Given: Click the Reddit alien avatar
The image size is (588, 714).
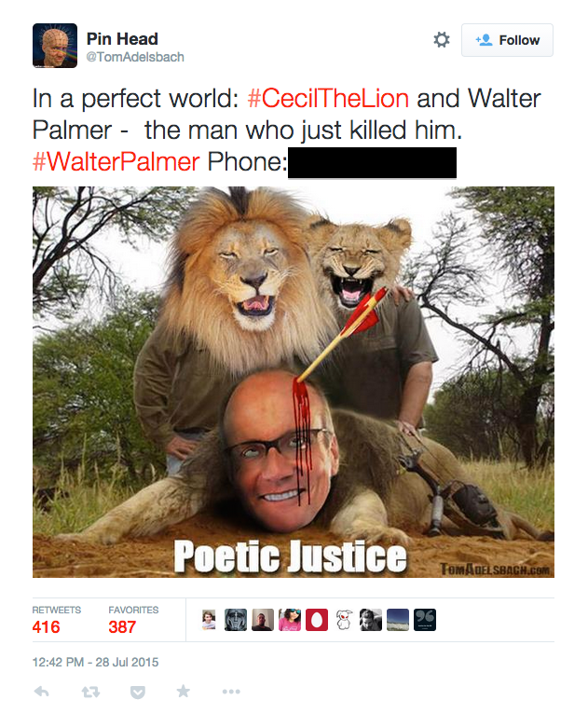Looking at the screenshot, I should (344, 620).
